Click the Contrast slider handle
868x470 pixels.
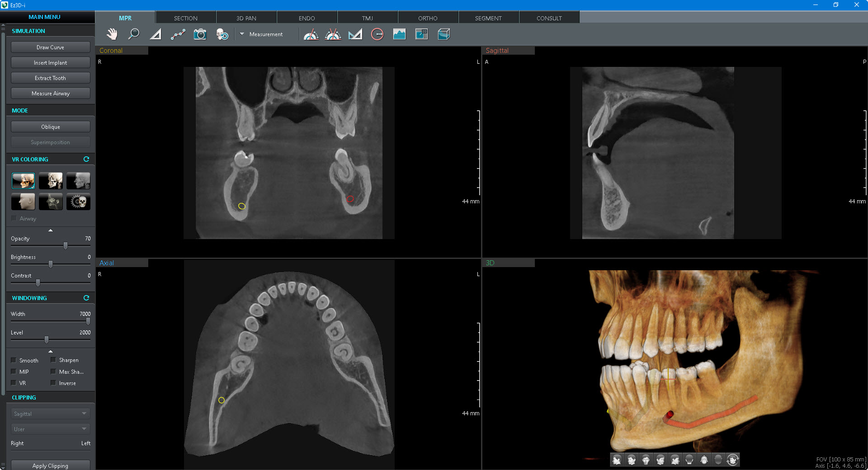click(x=38, y=282)
